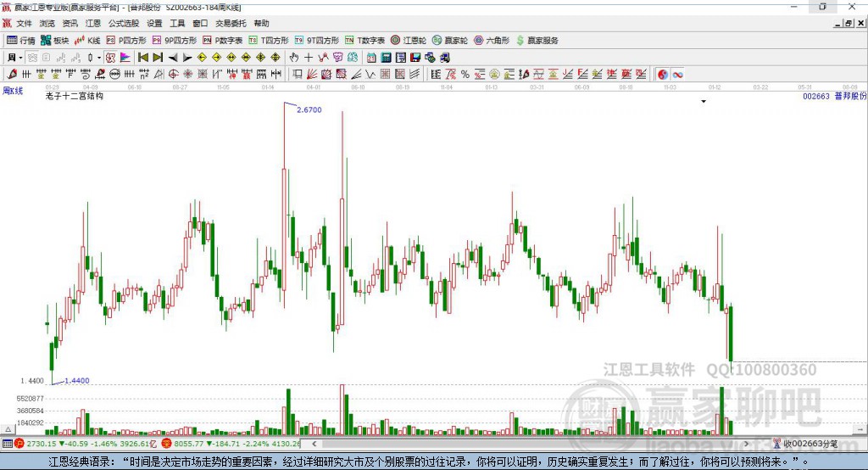
Task: Open the 行情 quotes view
Action: coord(20,41)
